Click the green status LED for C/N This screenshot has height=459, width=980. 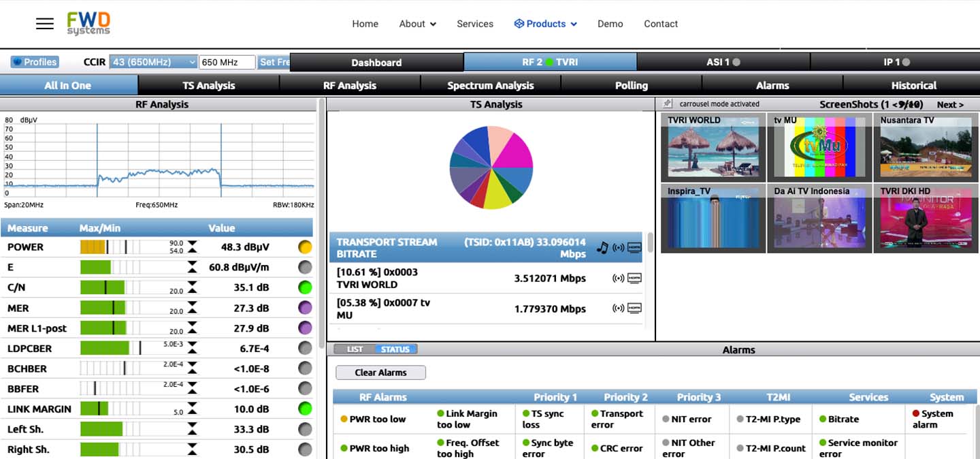click(x=305, y=287)
